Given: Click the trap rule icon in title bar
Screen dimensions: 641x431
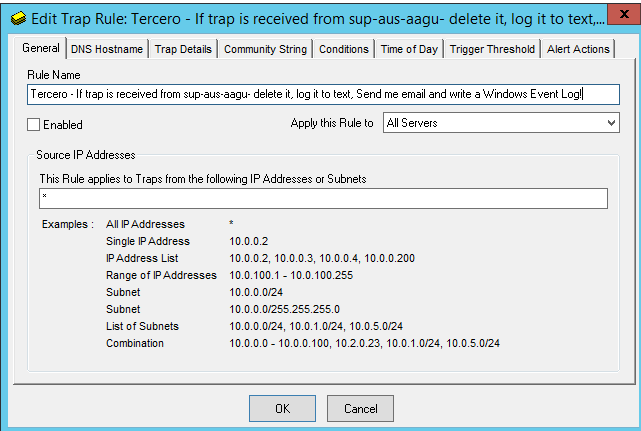Looking at the screenshot, I should [18, 19].
